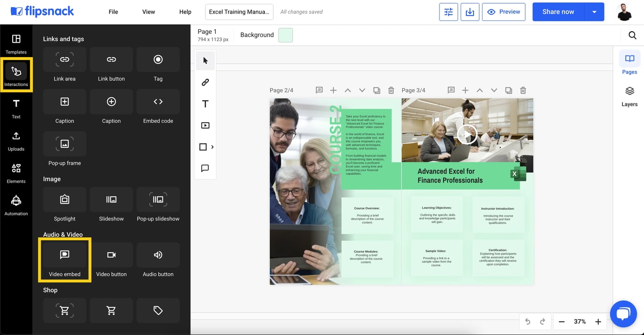Image resolution: width=644 pixels, height=335 pixels.
Task: Click the Preview button
Action: click(504, 12)
